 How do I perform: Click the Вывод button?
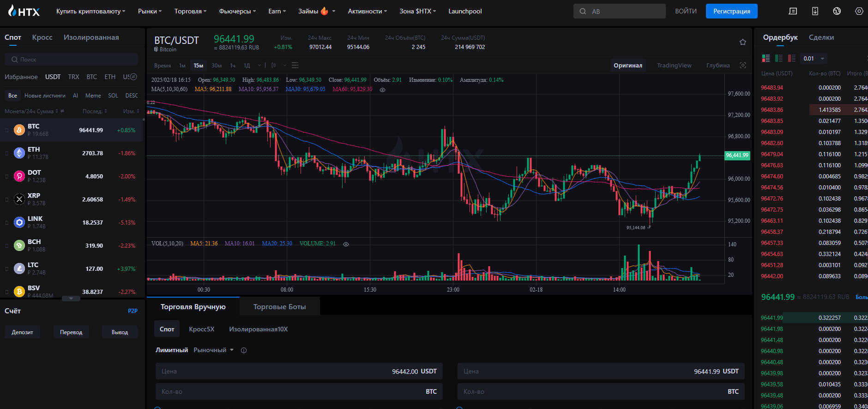(120, 332)
